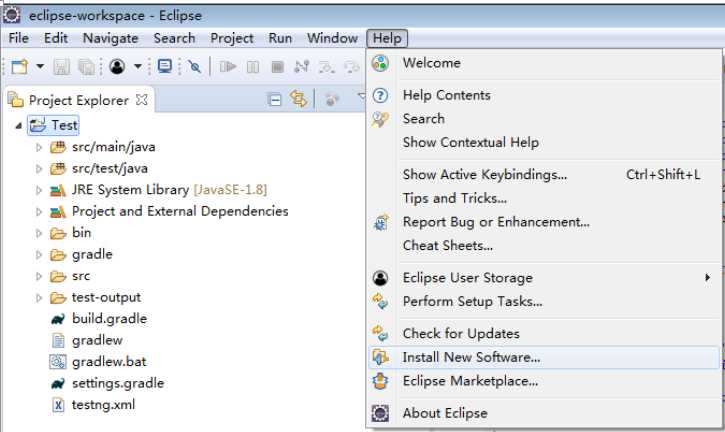725x432 pixels.
Task: Choose Show Contextual Help
Action: pyautogui.click(x=544, y=142)
